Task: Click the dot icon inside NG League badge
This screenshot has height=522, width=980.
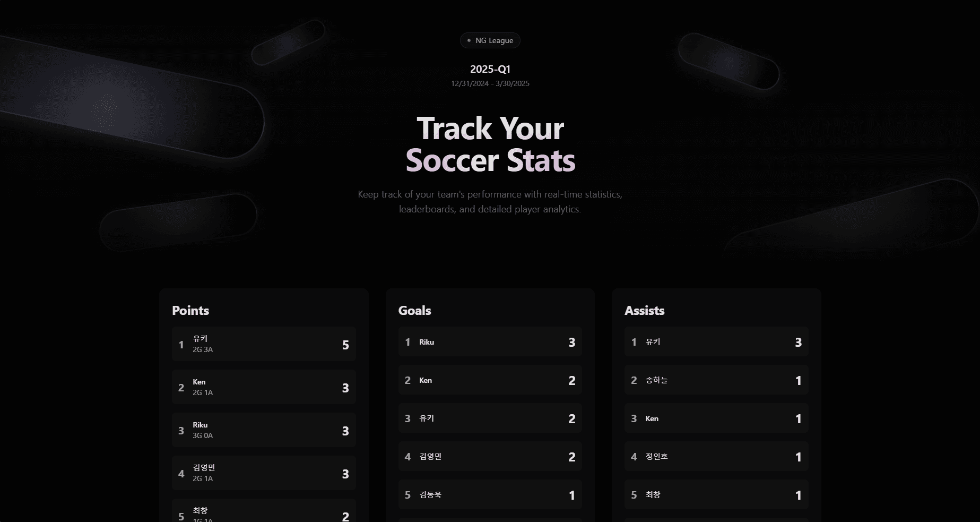Action: click(x=469, y=40)
